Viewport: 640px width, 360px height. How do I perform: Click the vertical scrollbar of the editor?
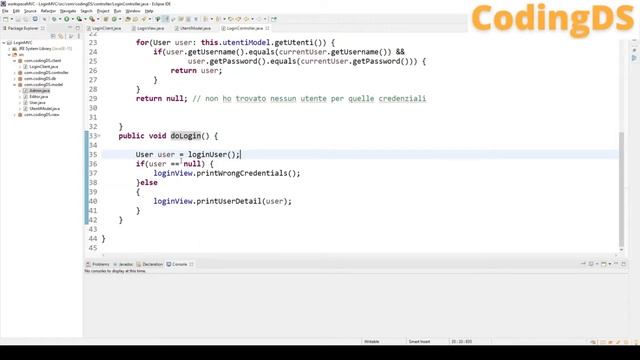point(622,190)
